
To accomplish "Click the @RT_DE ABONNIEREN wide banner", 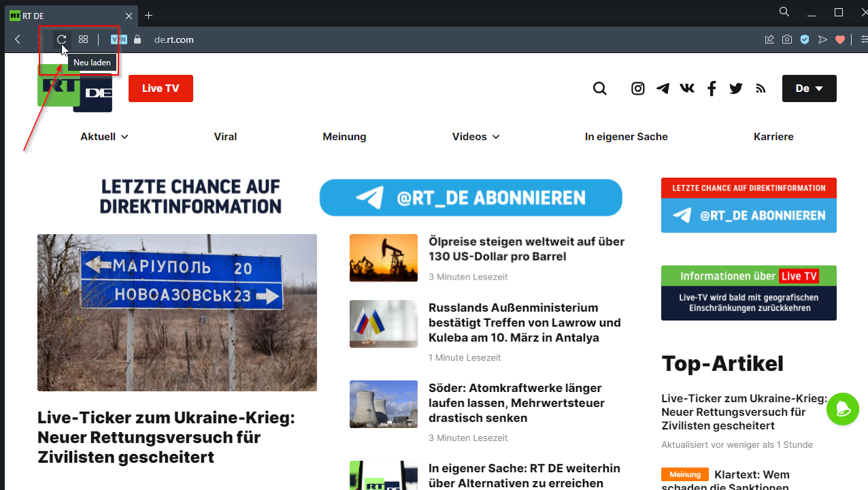I will tap(471, 197).
